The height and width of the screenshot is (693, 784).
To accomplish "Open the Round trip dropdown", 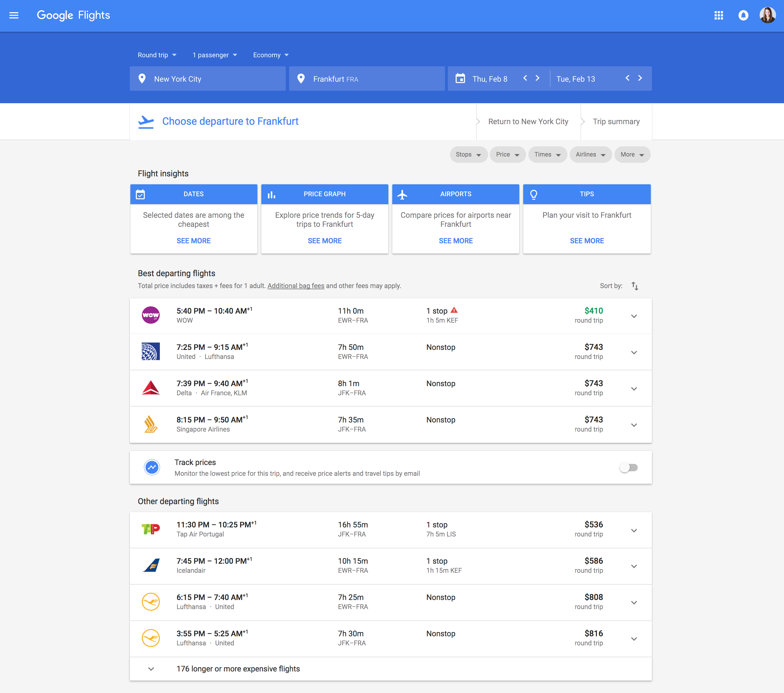I will click(x=157, y=55).
